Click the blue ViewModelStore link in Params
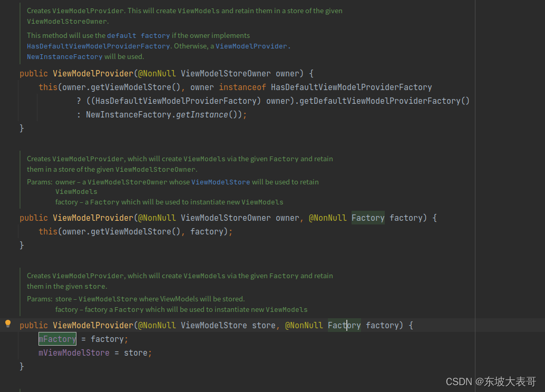The height and width of the screenshot is (392, 545). [220, 182]
